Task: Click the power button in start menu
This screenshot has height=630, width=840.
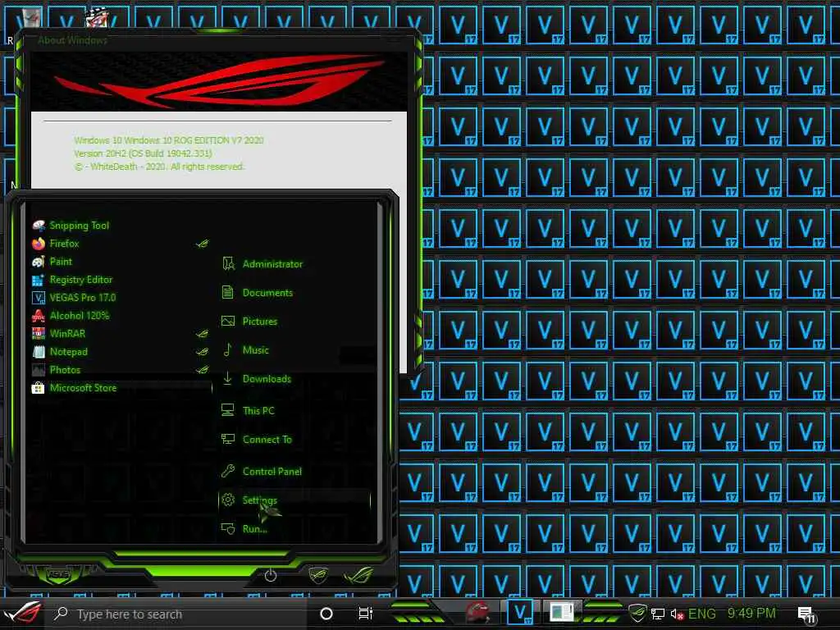Action: (x=271, y=576)
